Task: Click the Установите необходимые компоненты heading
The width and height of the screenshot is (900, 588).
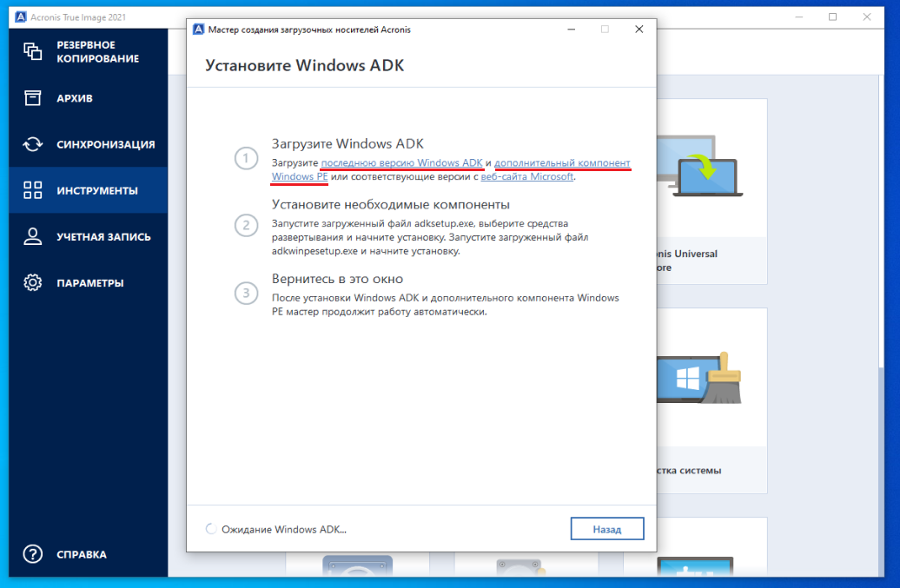Action: (391, 205)
